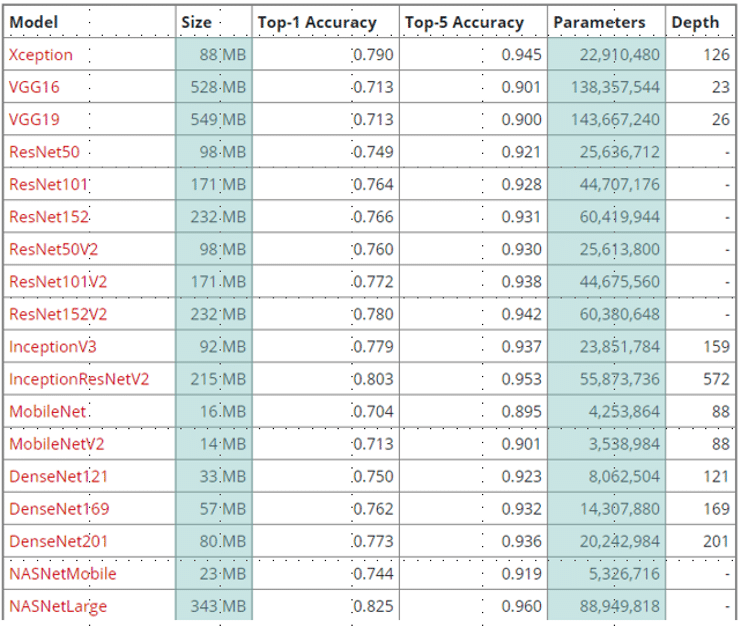Open the ResNet152 model link
The height and width of the screenshot is (628, 742).
pos(49,217)
